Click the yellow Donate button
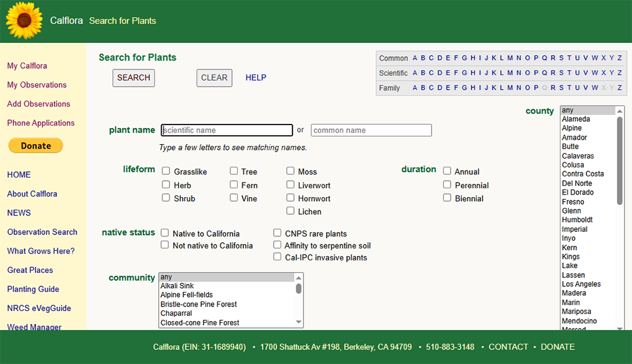This screenshot has height=364, width=632. click(35, 145)
